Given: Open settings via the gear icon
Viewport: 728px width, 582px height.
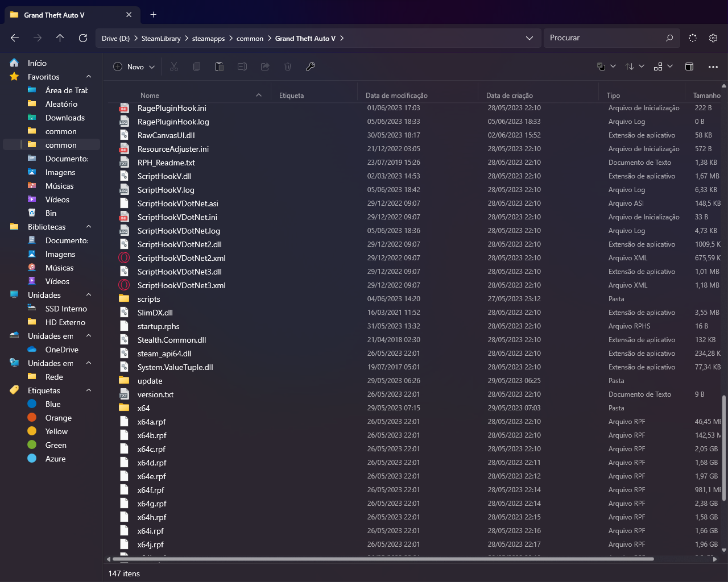Looking at the screenshot, I should pos(713,38).
